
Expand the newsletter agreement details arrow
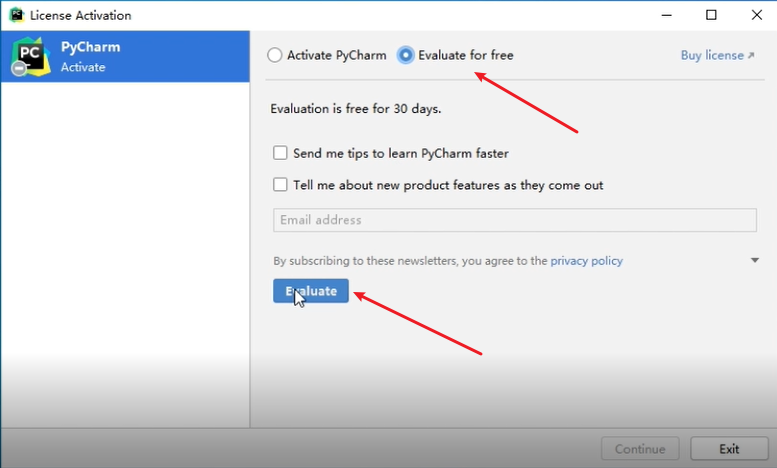click(755, 260)
